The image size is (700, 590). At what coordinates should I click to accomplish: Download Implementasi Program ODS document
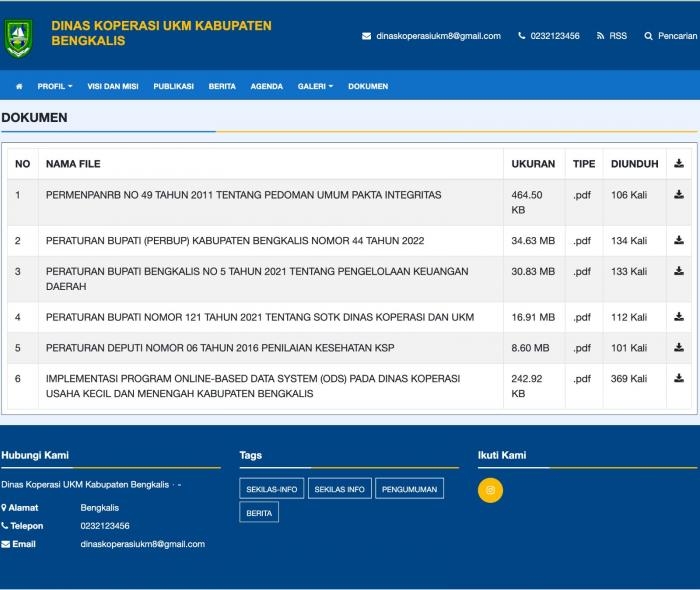(679, 378)
